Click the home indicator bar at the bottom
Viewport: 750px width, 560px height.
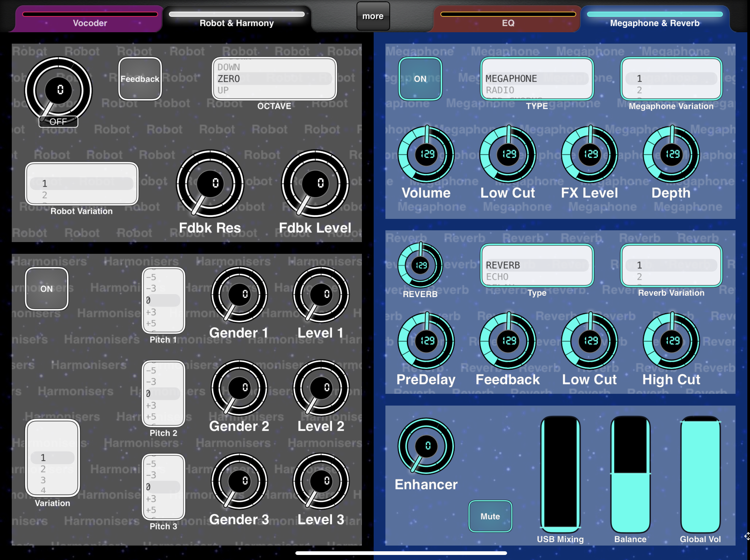pyautogui.click(x=401, y=553)
